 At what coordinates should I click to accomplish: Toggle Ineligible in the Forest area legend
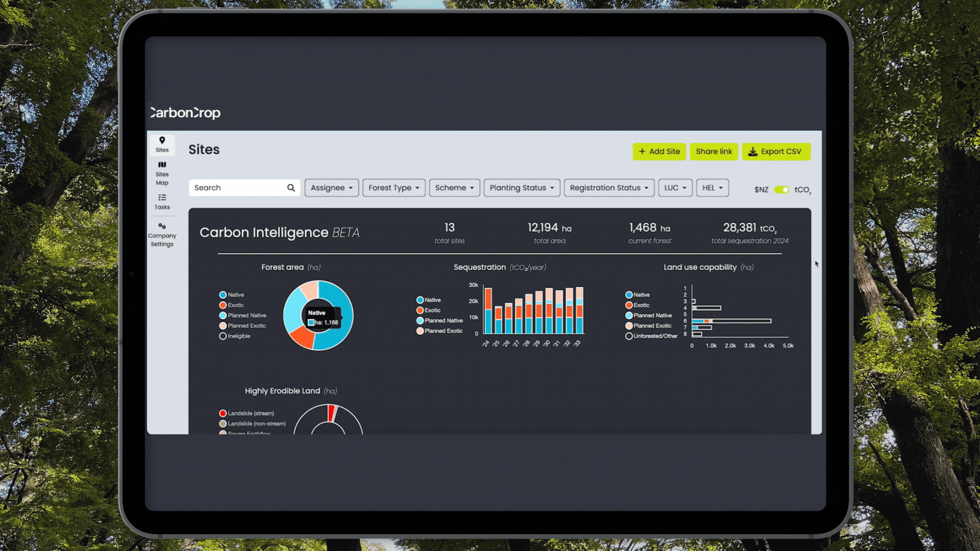[235, 336]
